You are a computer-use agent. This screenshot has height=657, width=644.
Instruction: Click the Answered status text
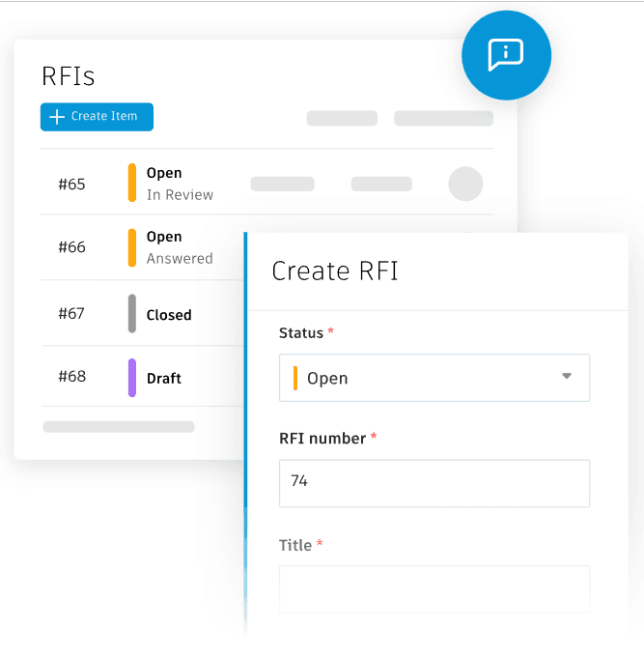tap(180, 259)
